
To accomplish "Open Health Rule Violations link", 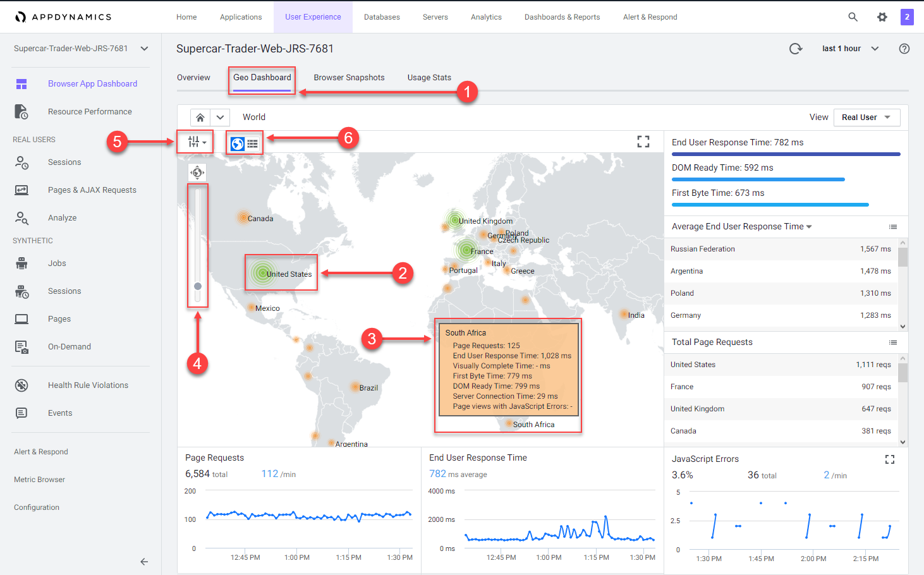I will coord(88,385).
